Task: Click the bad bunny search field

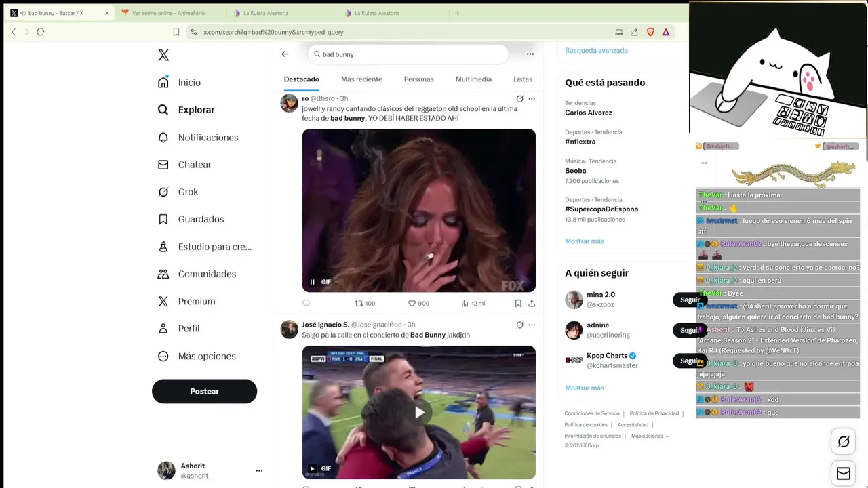Action: (x=408, y=54)
